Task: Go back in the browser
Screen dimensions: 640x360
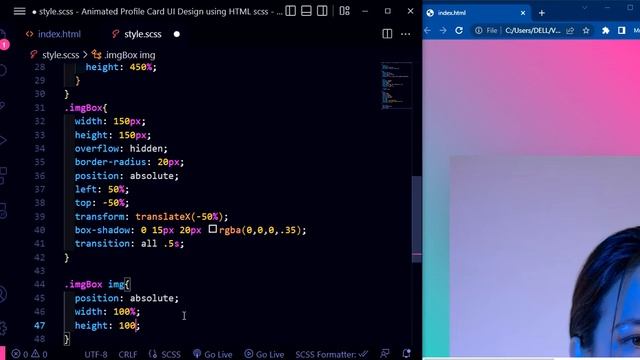Action: tap(427, 31)
